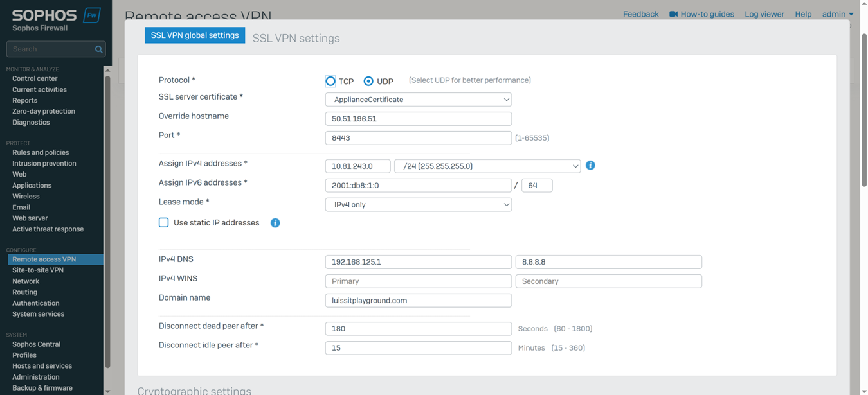Viewport: 868px width, 395px height.
Task: Click the How-to guides video camera icon
Action: pyautogui.click(x=673, y=14)
